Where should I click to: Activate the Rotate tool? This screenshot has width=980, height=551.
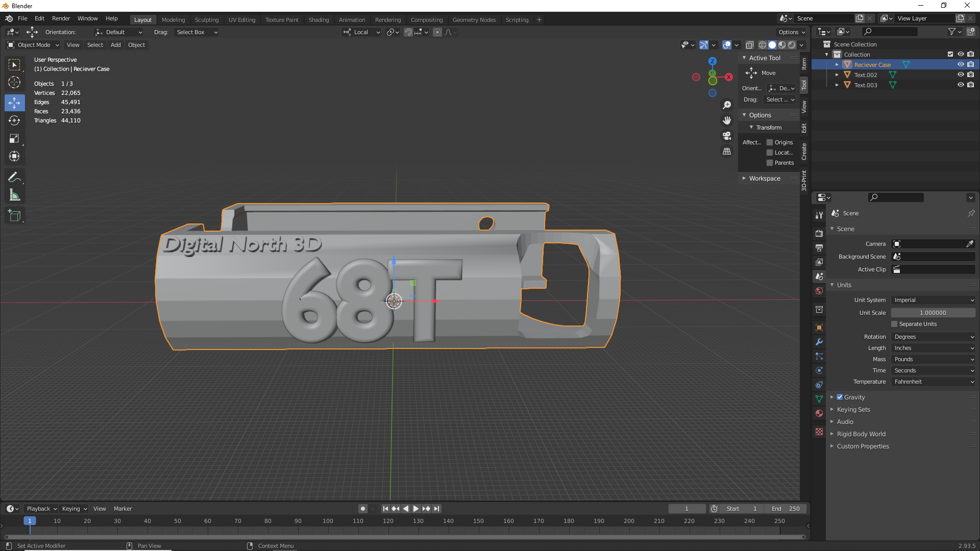(14, 120)
